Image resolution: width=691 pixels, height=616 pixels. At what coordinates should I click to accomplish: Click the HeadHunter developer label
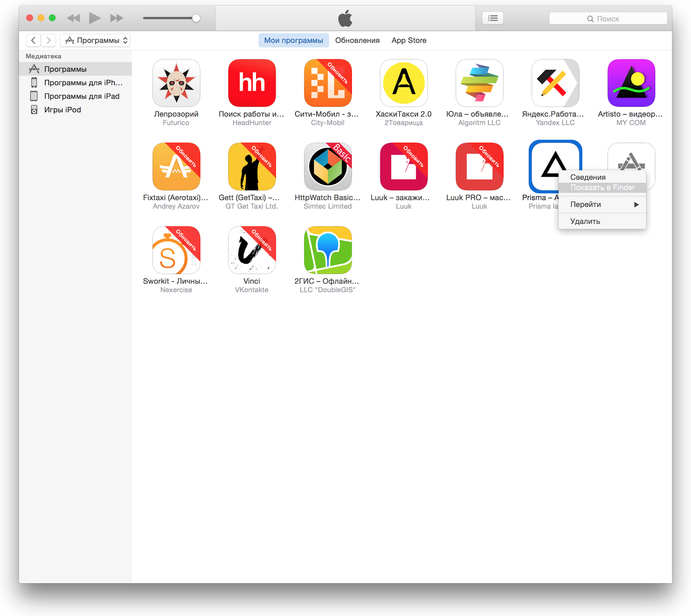point(252,123)
